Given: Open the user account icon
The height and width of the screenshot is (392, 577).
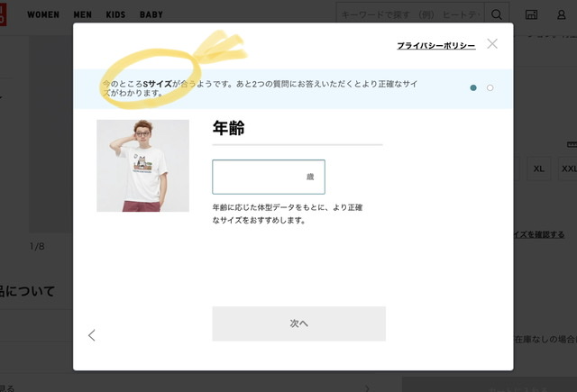Looking at the screenshot, I should [x=562, y=14].
